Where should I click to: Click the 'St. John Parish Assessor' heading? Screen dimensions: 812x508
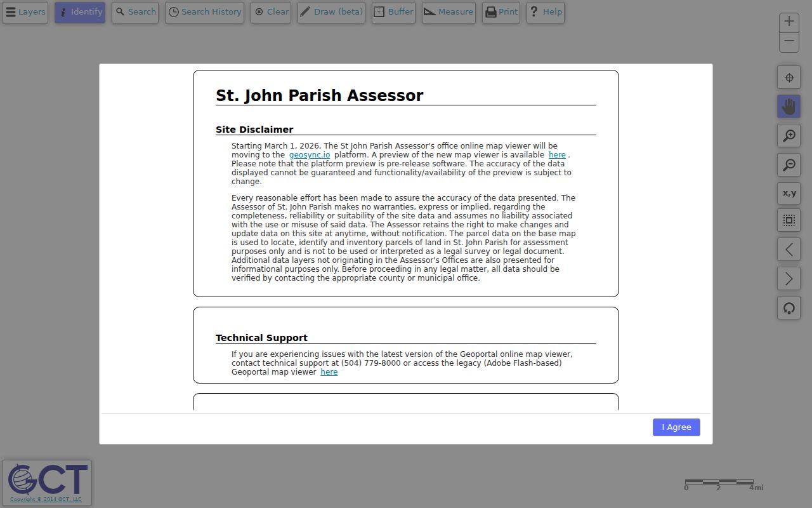(x=320, y=96)
